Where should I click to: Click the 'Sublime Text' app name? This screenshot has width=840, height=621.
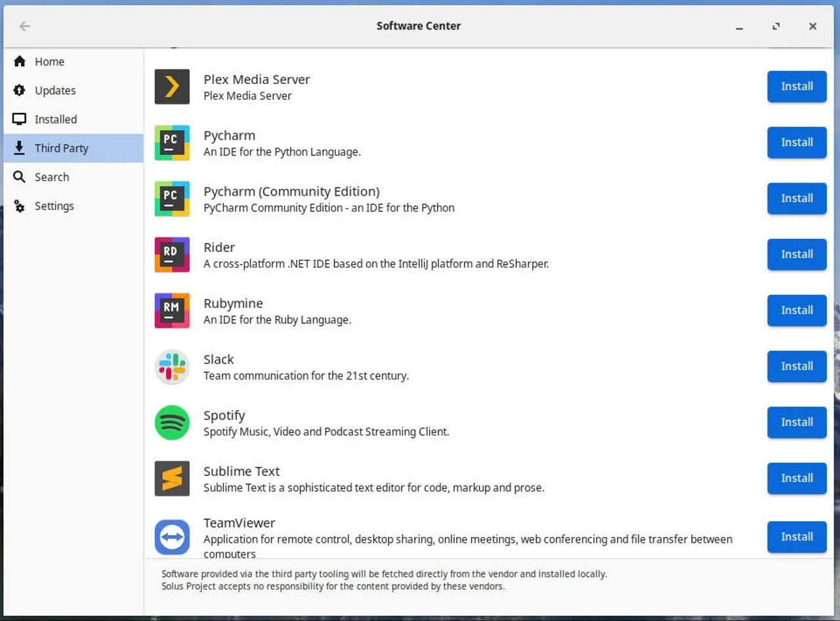(241, 471)
